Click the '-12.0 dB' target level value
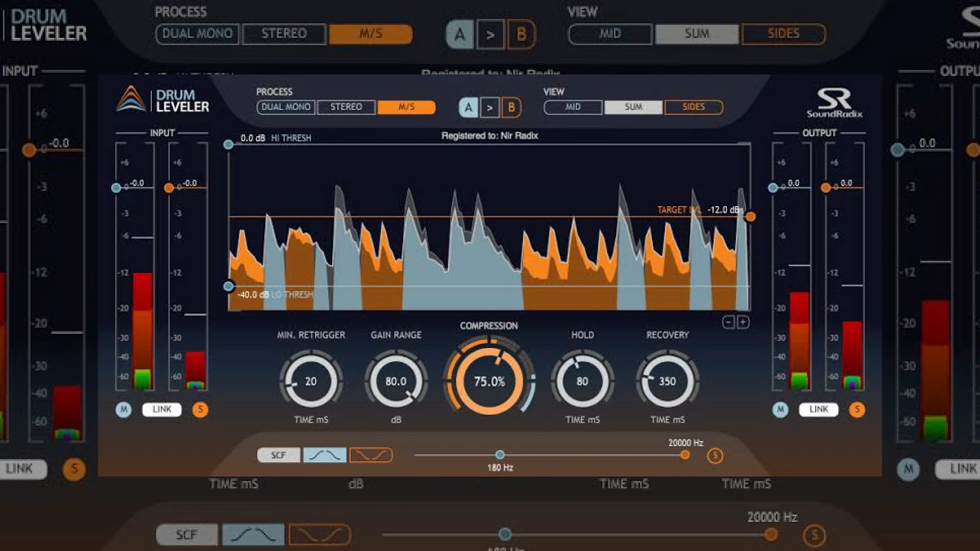This screenshot has height=551, width=980. click(723, 210)
